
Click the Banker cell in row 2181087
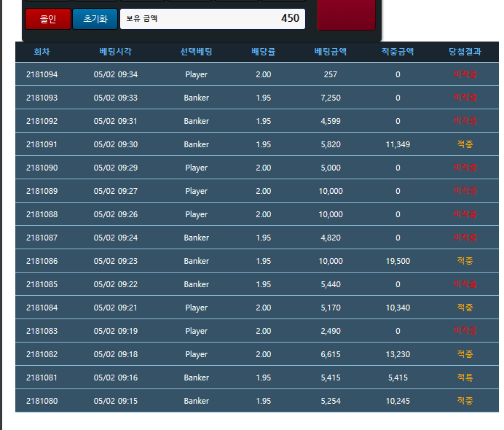(x=196, y=238)
